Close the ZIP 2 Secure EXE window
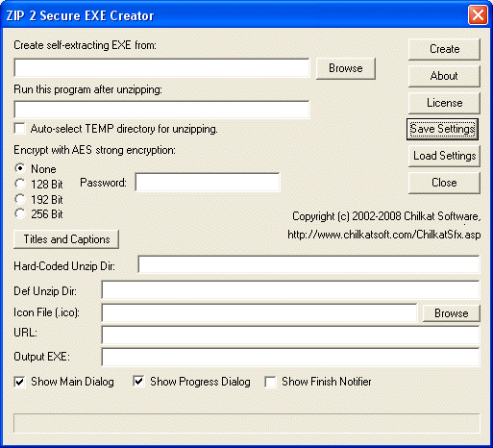The width and height of the screenshot is (493, 448). coord(478,15)
